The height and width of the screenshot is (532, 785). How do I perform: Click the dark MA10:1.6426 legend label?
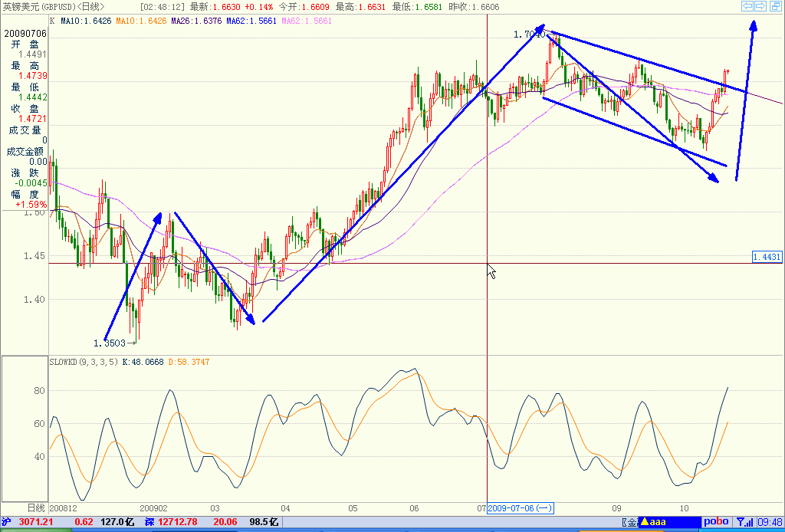coord(87,21)
